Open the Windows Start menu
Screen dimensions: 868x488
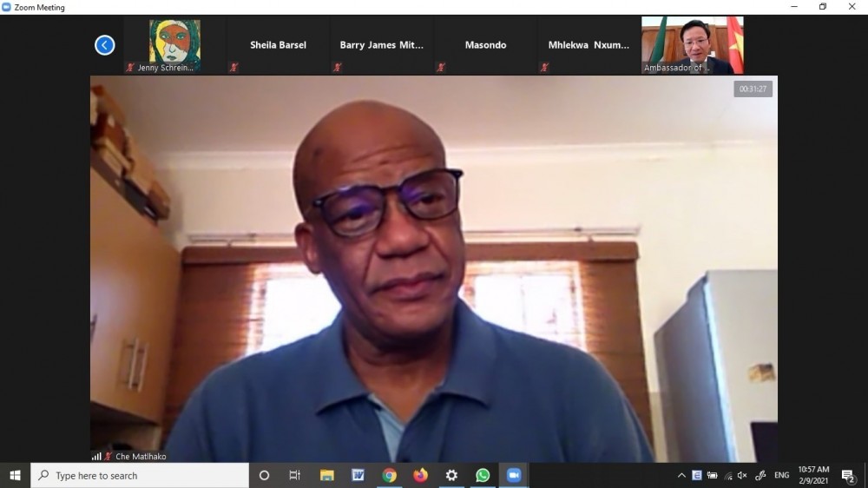[15, 475]
